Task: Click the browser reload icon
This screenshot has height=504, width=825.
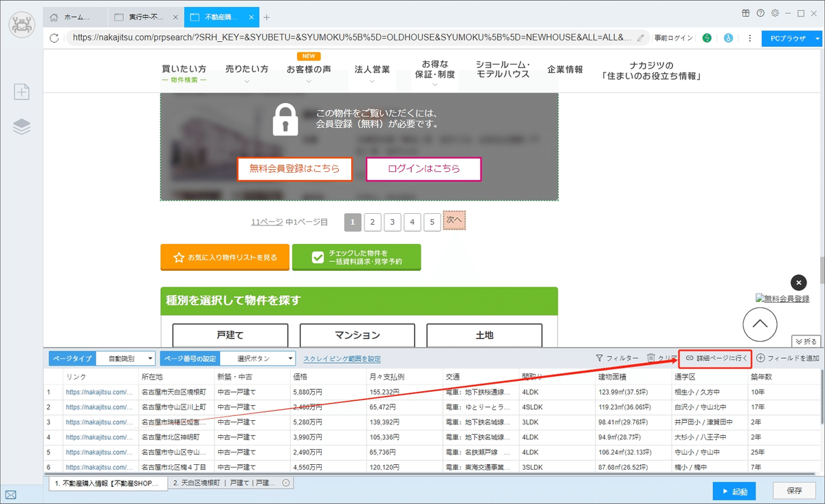Action: (x=54, y=39)
